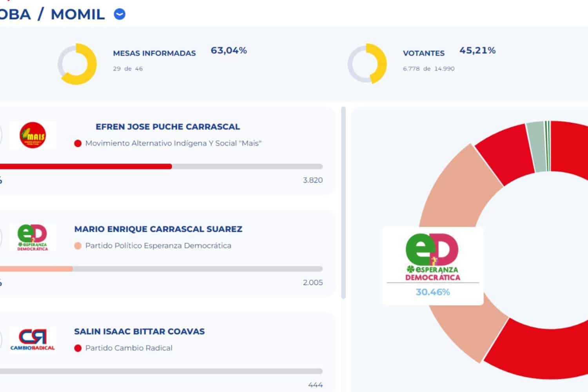Click the red dot beside Movimiento Alternativo Indígena
588x392 pixels.
click(78, 143)
